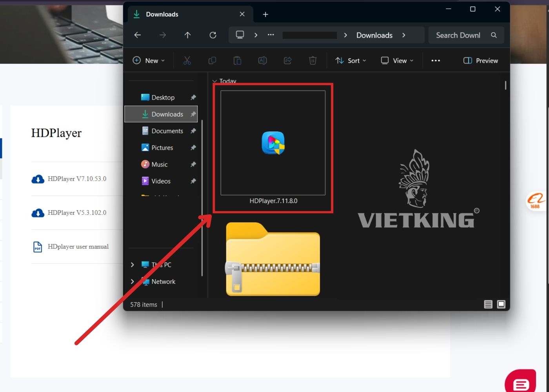
Task: Unpin Downloads from Quick access
Action: click(193, 114)
